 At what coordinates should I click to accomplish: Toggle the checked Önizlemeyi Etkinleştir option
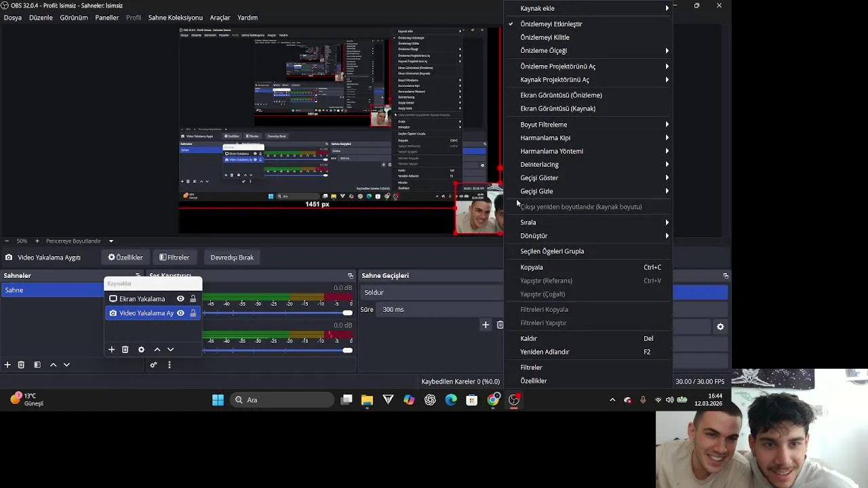(589, 24)
